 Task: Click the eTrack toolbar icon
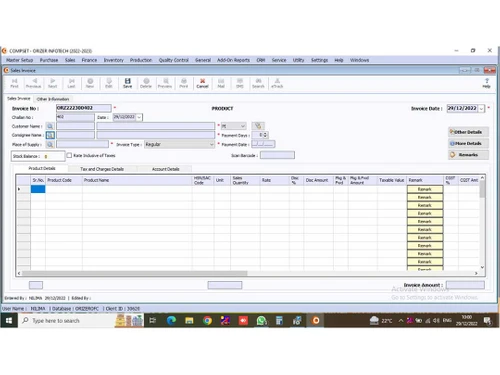point(277,83)
